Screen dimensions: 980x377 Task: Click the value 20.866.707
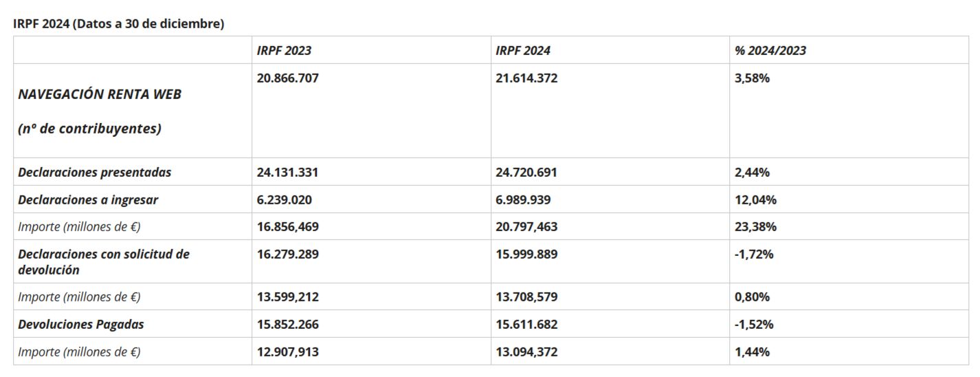point(287,78)
